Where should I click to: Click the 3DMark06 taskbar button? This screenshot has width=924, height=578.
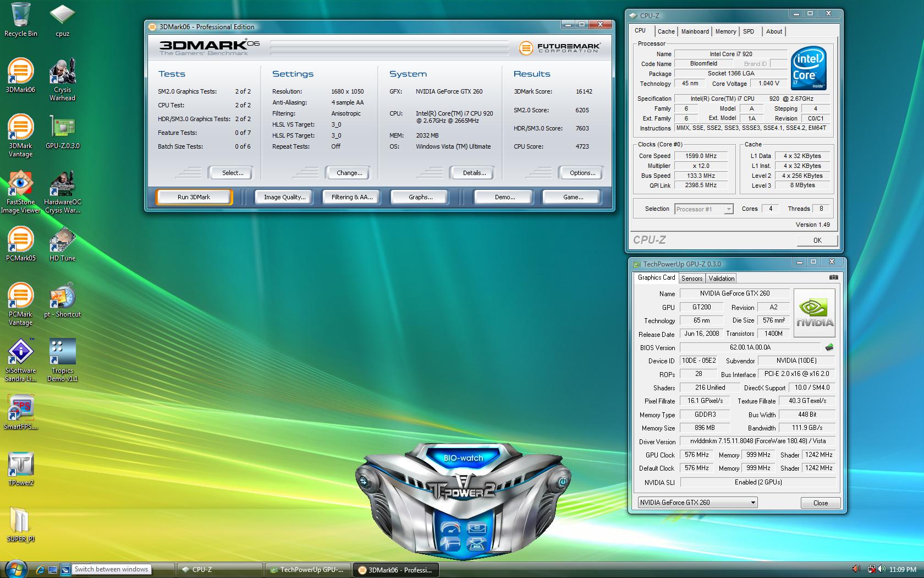tap(395, 570)
